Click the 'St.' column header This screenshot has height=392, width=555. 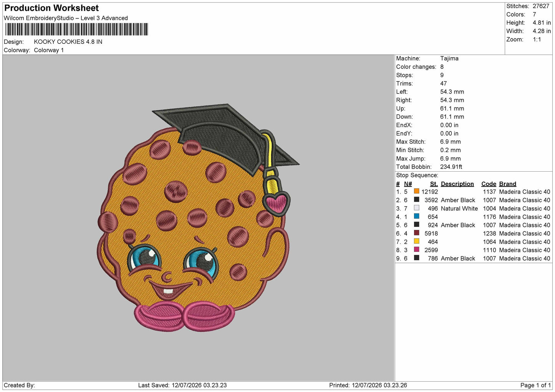pyautogui.click(x=434, y=184)
